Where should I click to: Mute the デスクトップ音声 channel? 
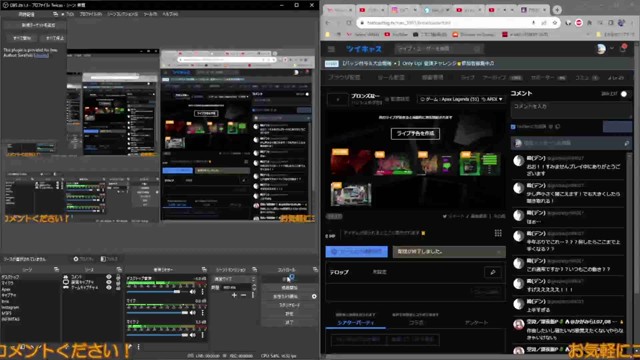193,291
